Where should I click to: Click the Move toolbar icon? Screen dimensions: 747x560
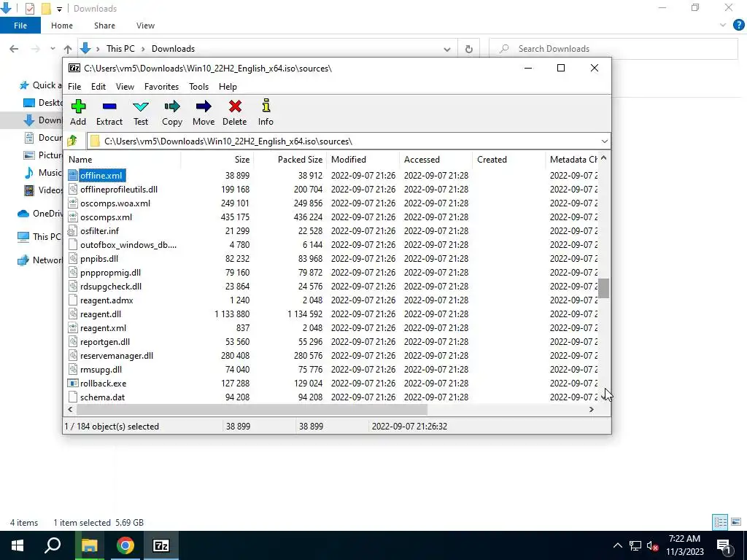point(204,106)
